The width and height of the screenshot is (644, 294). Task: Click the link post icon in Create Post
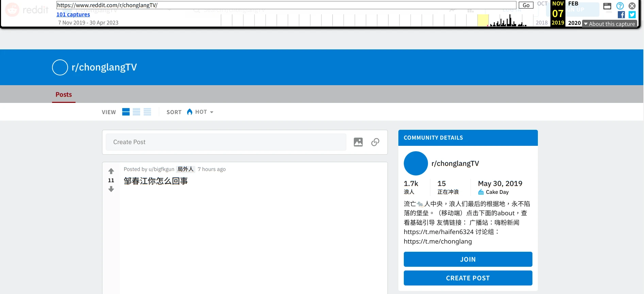click(375, 142)
